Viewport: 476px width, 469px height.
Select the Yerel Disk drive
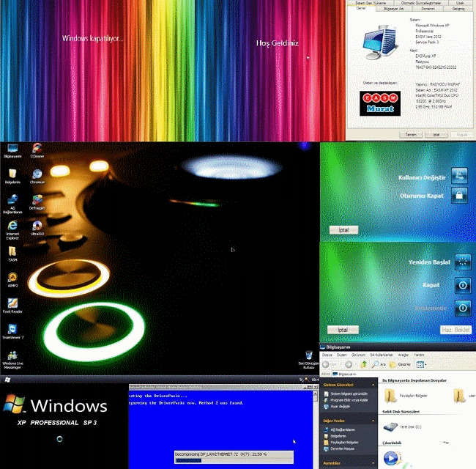coord(403,426)
